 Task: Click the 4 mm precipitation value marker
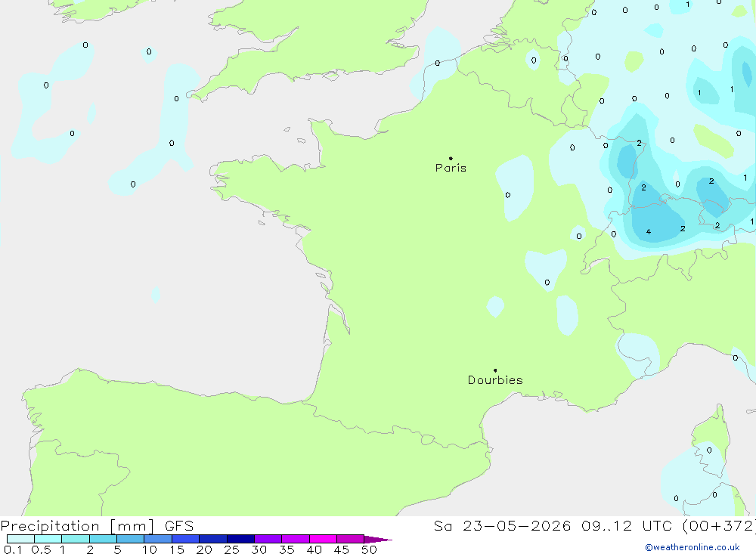point(649,232)
